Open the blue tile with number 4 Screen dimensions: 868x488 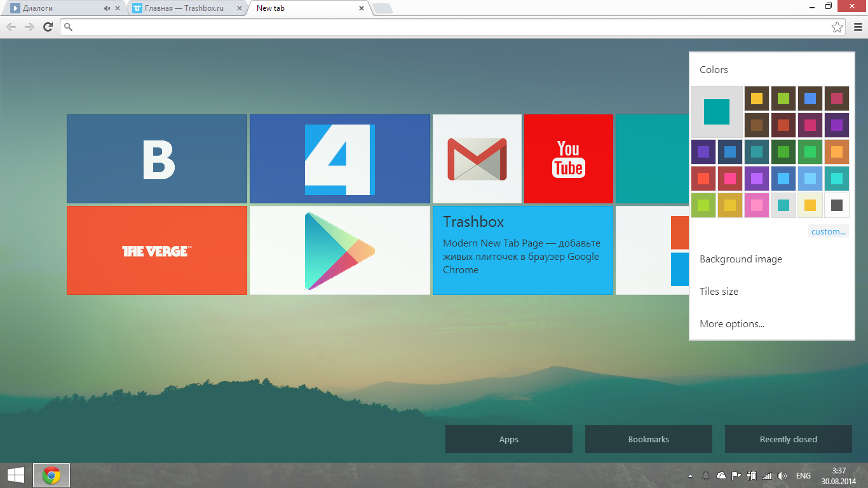click(x=340, y=159)
